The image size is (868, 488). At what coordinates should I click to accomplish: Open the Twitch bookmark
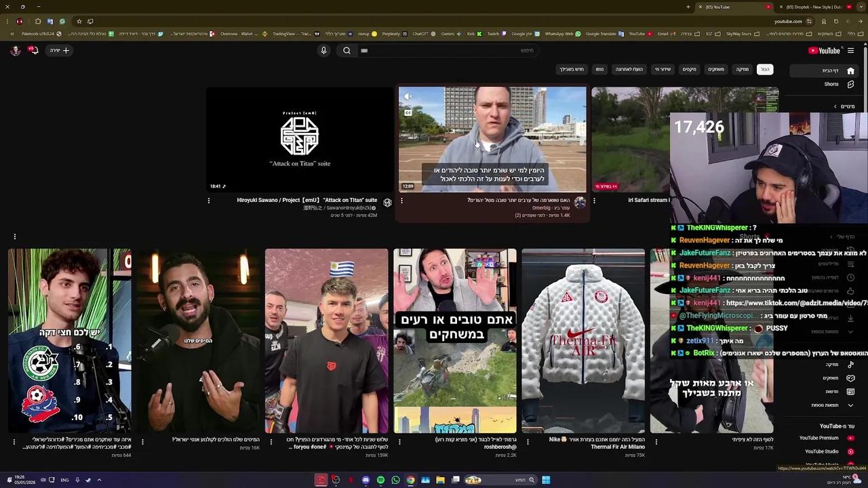pos(493,33)
